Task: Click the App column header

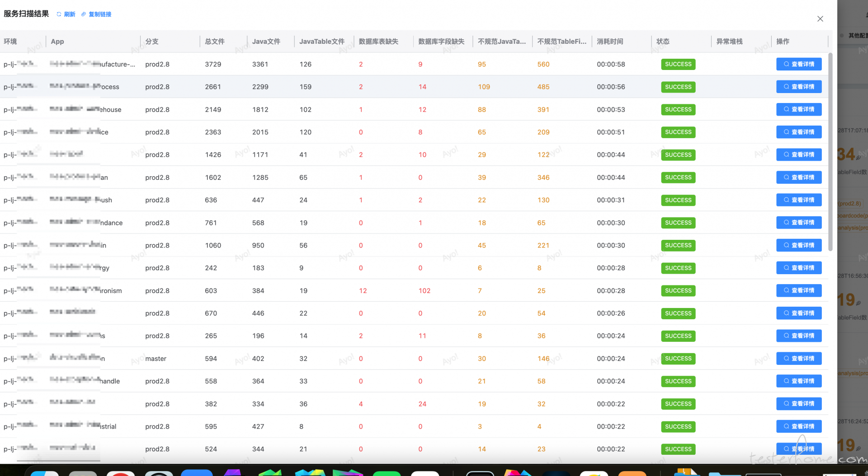Action: tap(57, 42)
